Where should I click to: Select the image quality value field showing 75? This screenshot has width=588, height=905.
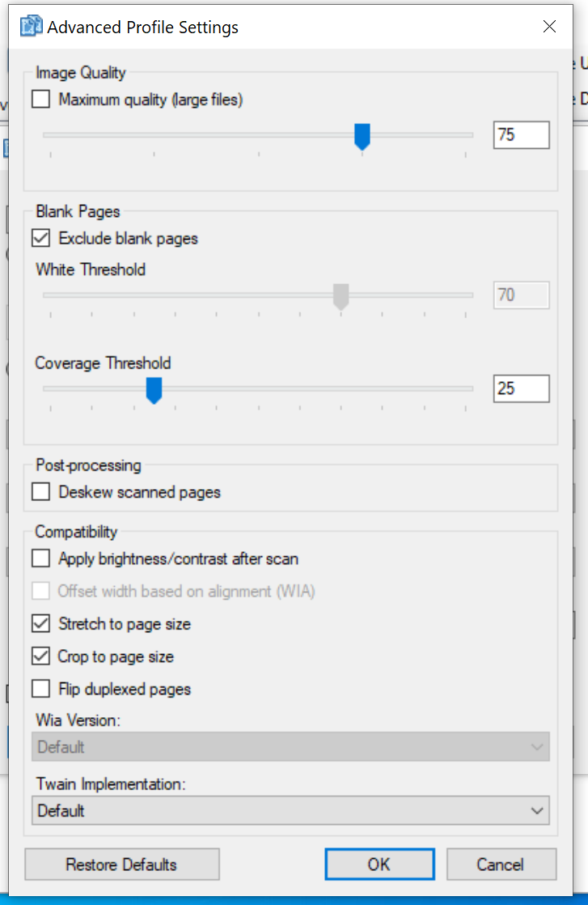pos(521,134)
